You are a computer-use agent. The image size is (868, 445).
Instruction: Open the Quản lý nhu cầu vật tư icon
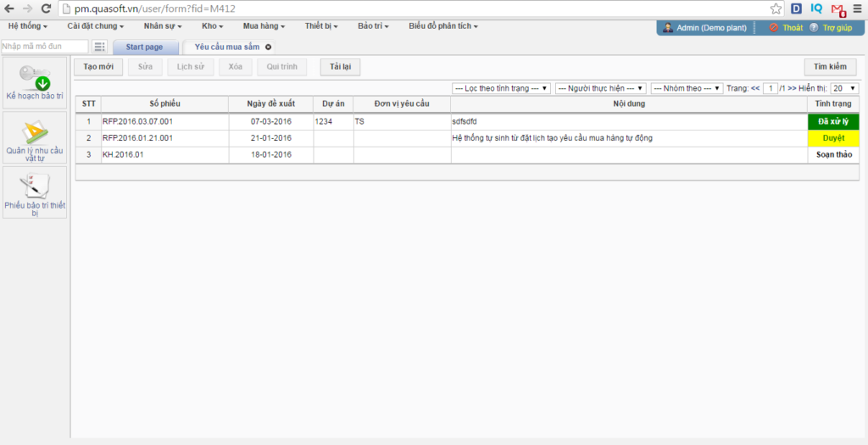point(35,133)
